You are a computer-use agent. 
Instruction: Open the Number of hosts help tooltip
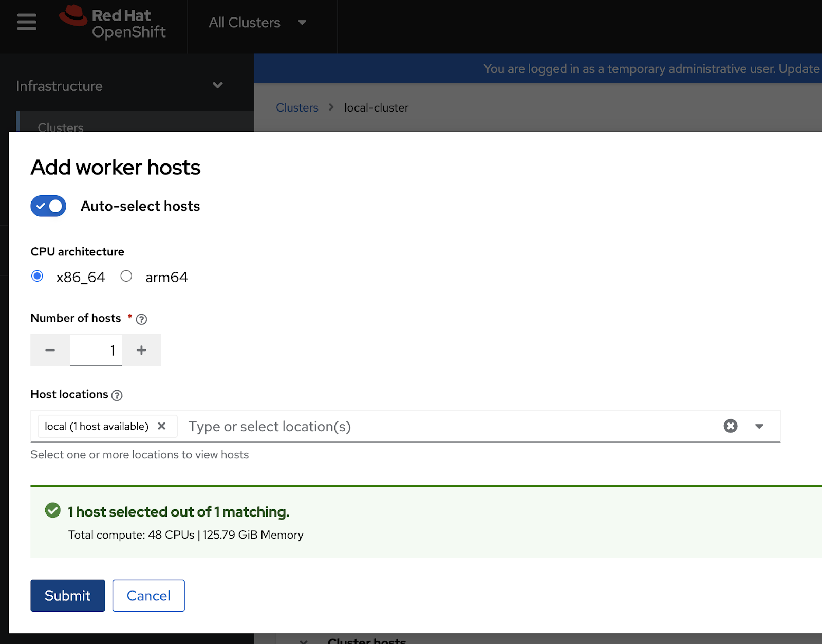click(141, 319)
